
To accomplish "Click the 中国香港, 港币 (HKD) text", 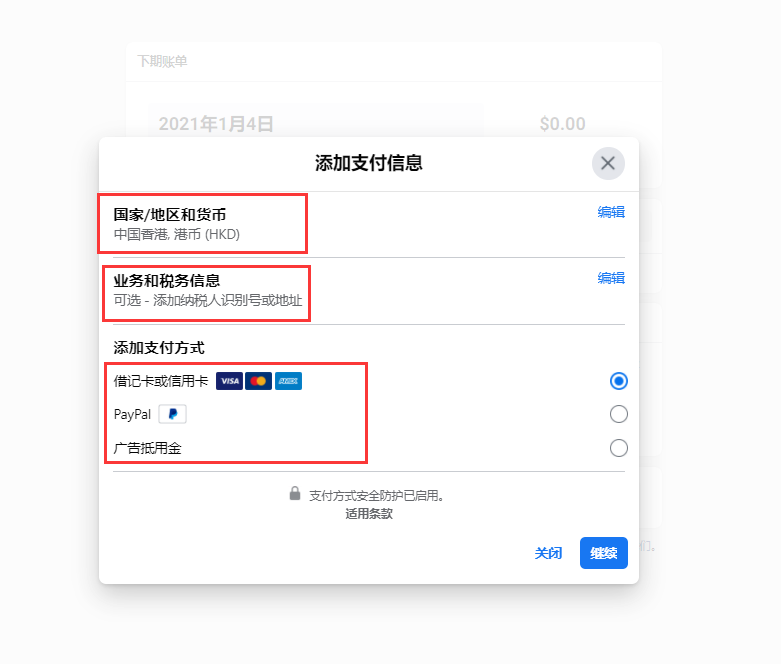I will pyautogui.click(x=177, y=234).
